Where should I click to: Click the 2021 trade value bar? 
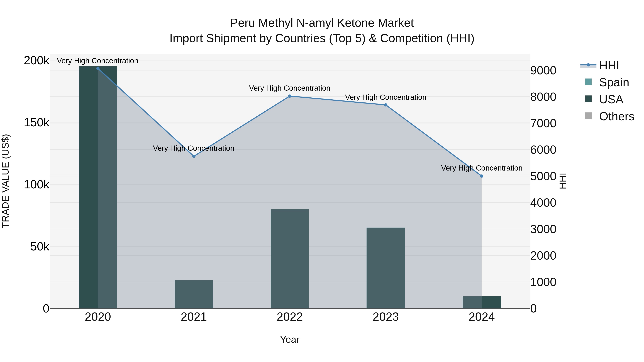tap(194, 294)
